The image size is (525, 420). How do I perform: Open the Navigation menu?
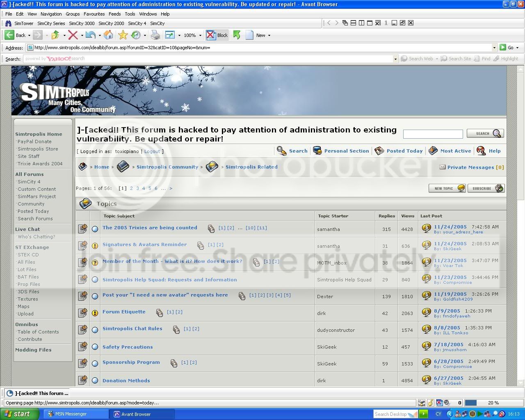click(x=51, y=14)
